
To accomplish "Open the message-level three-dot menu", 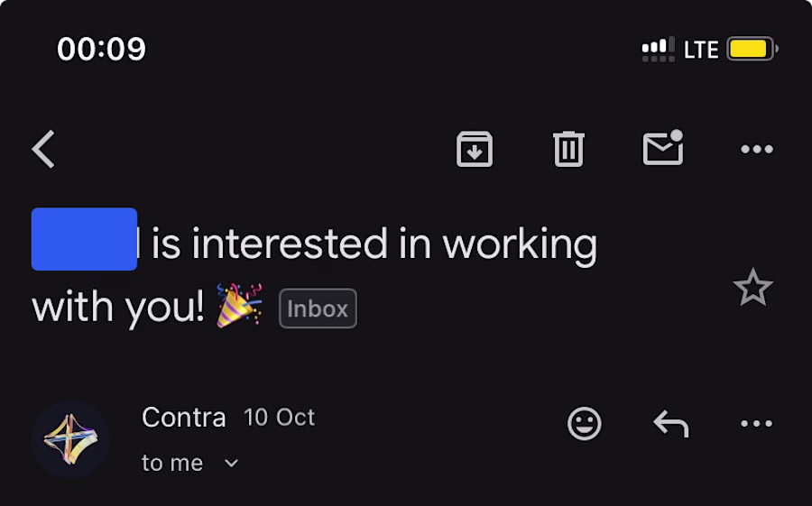I will (x=756, y=423).
